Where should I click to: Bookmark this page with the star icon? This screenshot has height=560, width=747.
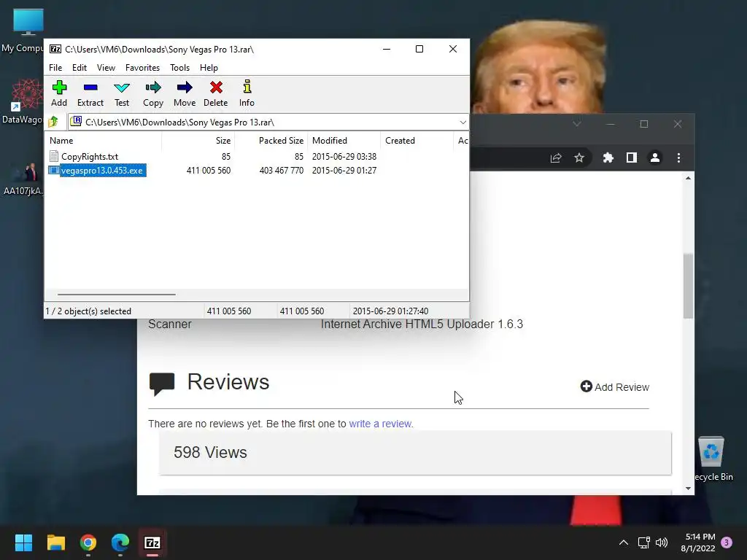[578, 157]
